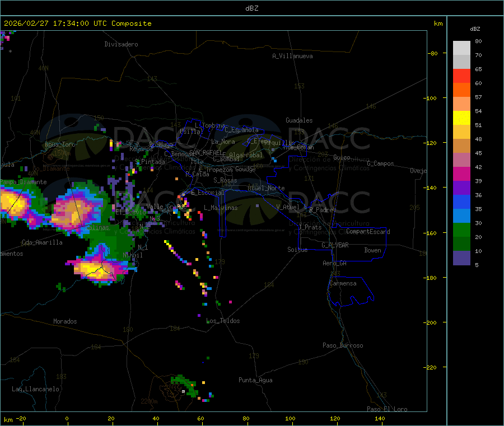The image size is (504, 426).
Task: Click the Cda_Amarilla map label
Action: click(42, 242)
